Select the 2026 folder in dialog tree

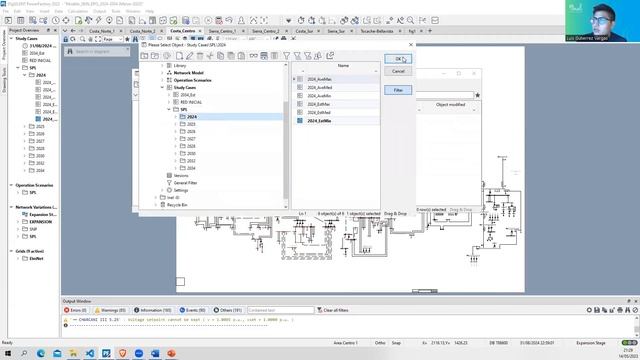(191, 131)
